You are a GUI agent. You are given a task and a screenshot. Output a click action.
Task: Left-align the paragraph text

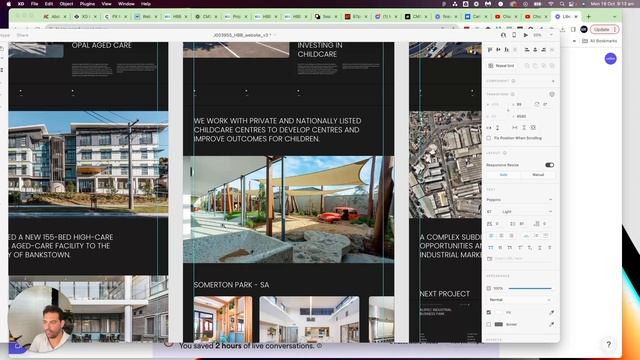coord(491,236)
